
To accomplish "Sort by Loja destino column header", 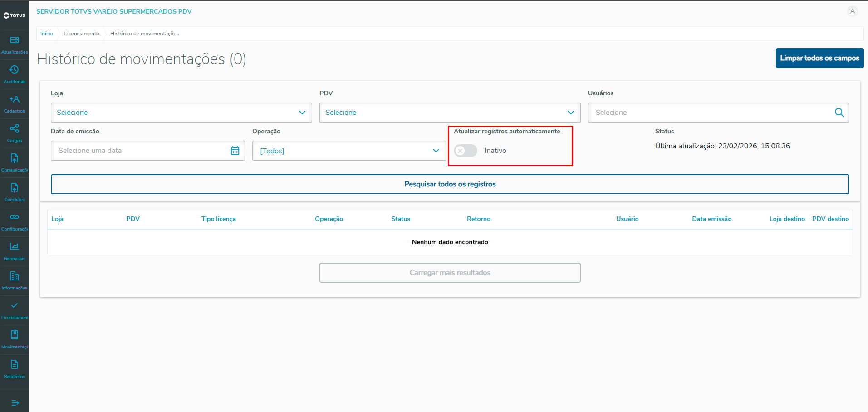I will pyautogui.click(x=787, y=219).
